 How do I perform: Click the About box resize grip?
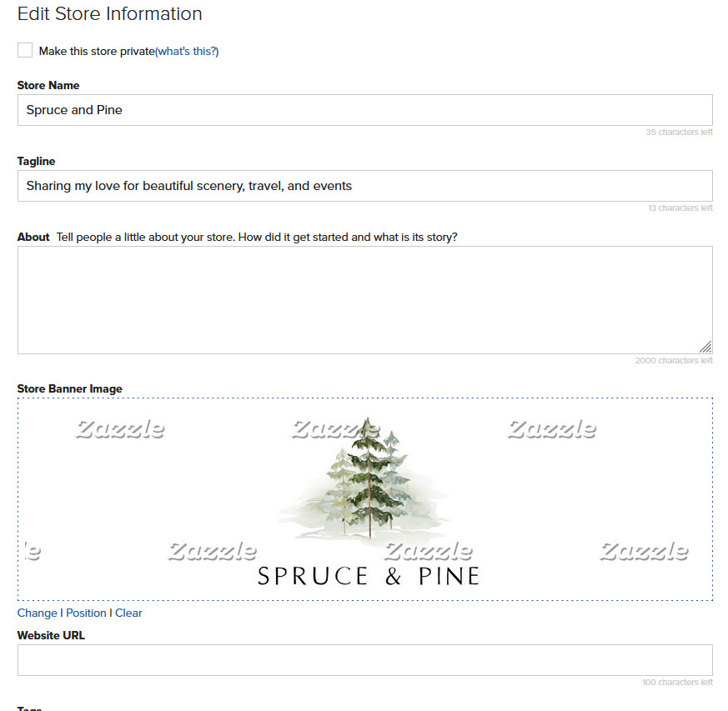[x=705, y=347]
